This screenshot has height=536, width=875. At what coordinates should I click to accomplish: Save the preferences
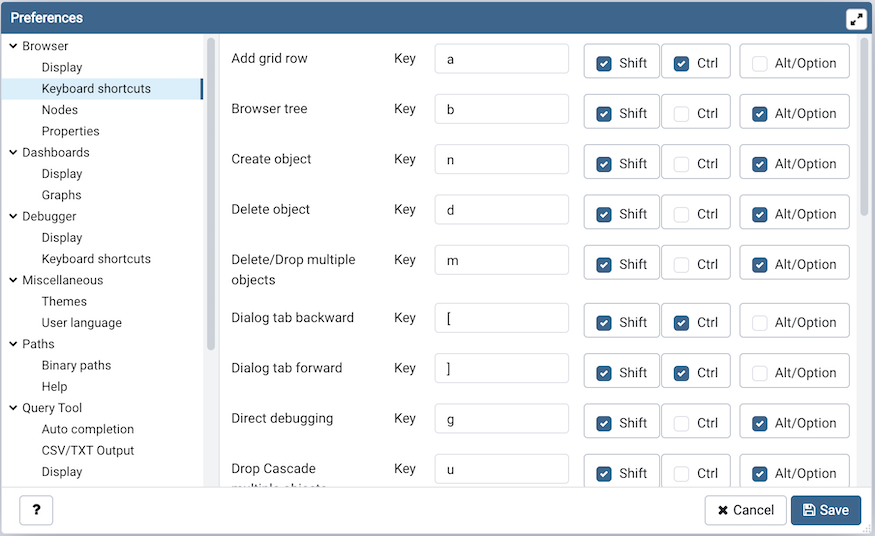pos(826,510)
